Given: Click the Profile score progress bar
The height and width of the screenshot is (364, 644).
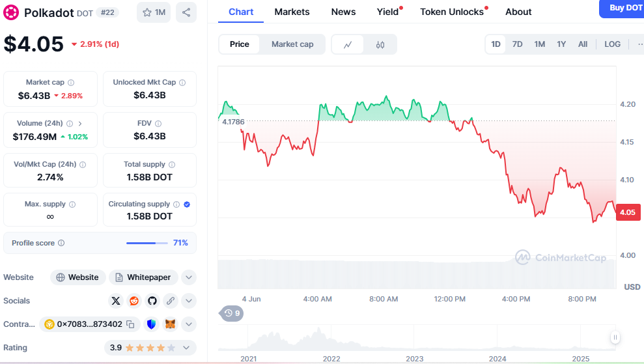Looking at the screenshot, I should (147, 244).
